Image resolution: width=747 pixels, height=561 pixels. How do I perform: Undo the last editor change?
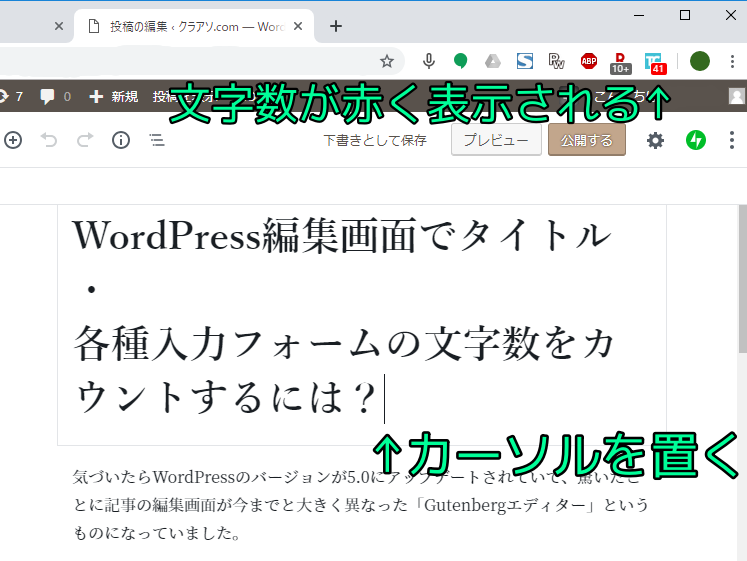[49, 140]
